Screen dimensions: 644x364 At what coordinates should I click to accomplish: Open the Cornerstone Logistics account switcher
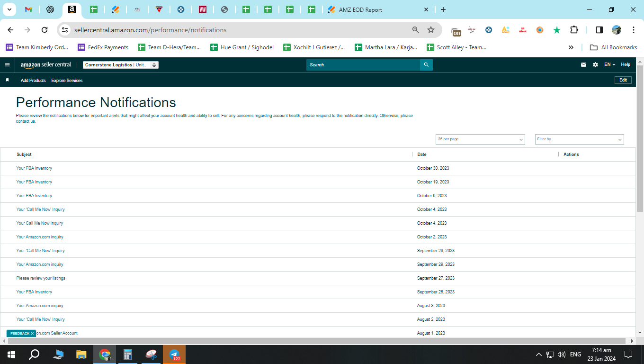(121, 65)
